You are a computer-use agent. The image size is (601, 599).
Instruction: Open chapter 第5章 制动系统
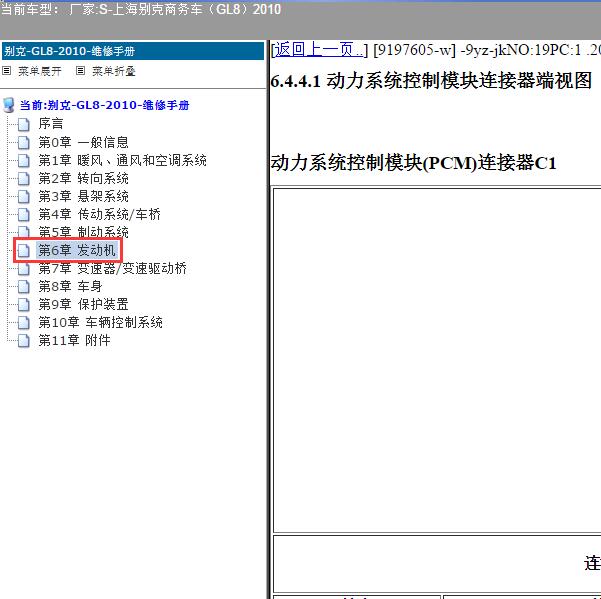point(84,232)
